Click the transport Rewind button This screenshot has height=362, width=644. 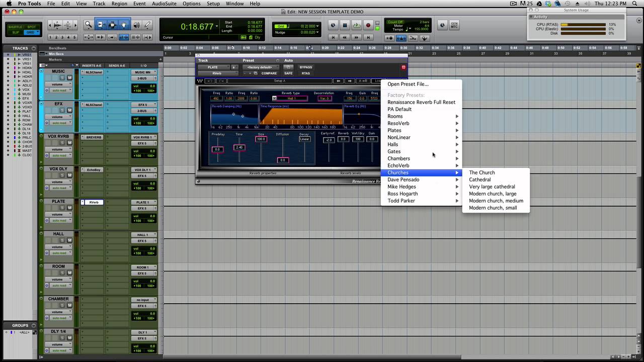[x=345, y=37]
